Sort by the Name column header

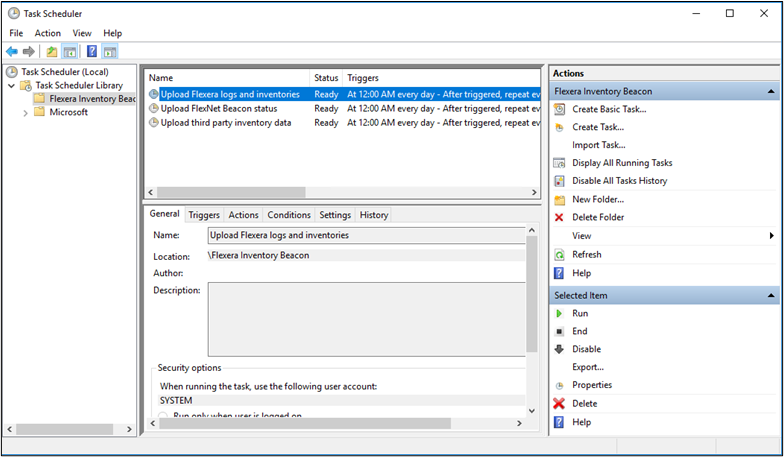coord(228,78)
